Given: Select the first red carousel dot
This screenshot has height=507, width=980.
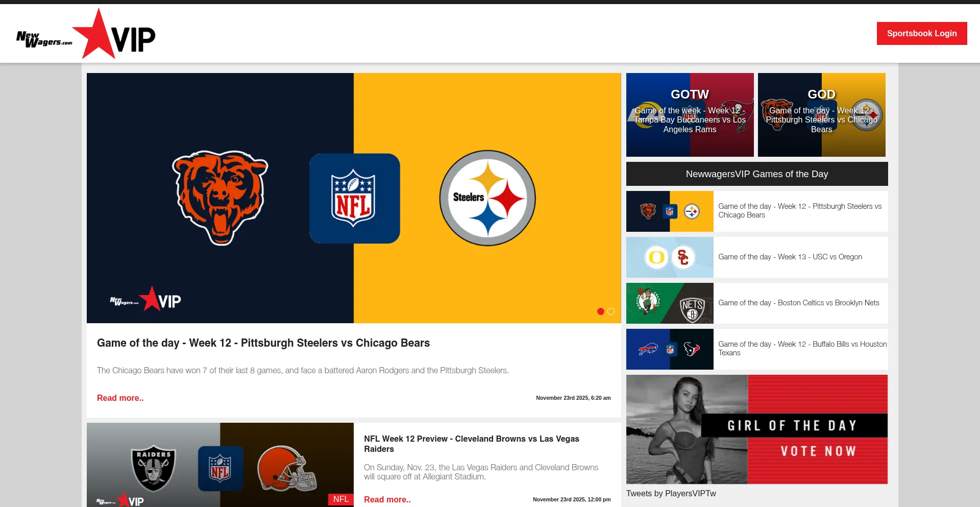Looking at the screenshot, I should pyautogui.click(x=601, y=311).
